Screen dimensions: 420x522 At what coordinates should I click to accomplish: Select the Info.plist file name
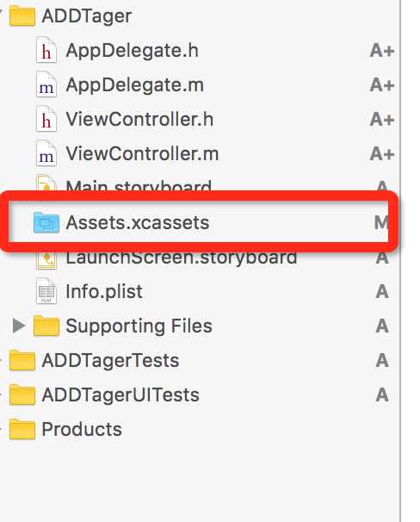tap(104, 292)
